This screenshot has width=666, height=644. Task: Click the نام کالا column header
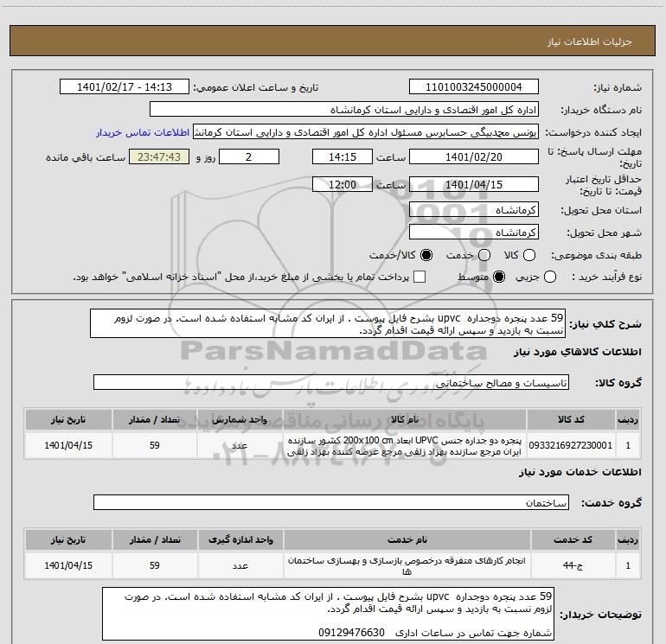pyautogui.click(x=405, y=420)
